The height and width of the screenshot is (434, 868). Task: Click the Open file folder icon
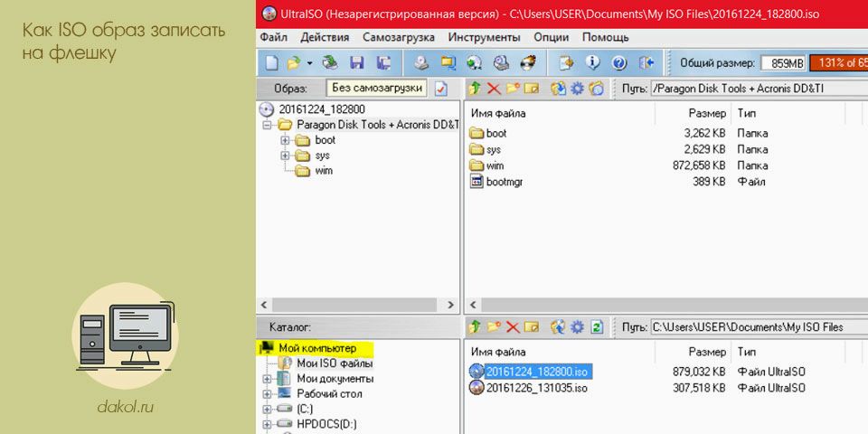pyautogui.click(x=293, y=62)
